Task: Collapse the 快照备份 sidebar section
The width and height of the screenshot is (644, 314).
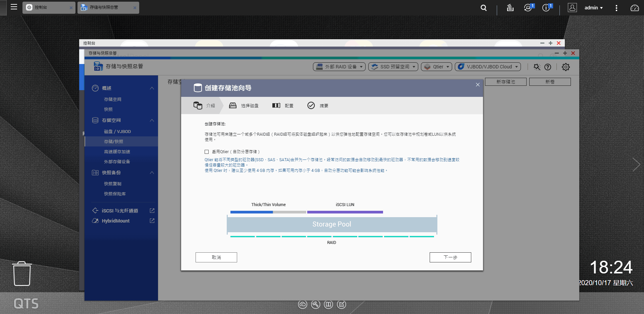Action: click(x=152, y=173)
